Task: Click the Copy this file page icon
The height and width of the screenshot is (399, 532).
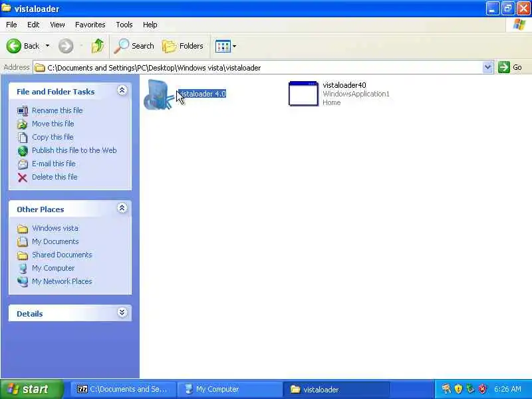Action: pos(23,138)
